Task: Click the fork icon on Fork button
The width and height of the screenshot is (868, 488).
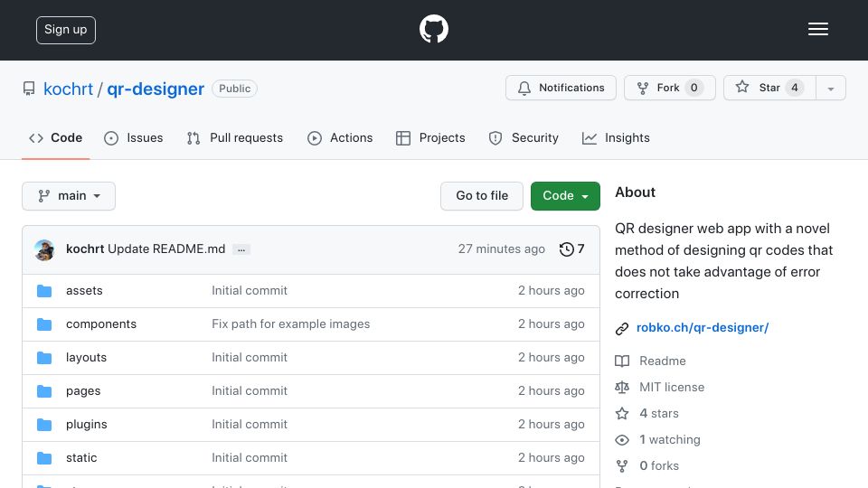Action: (x=642, y=88)
